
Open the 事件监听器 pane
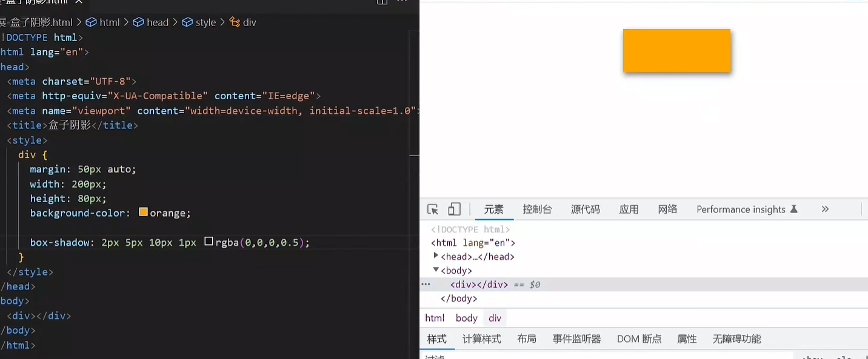coord(576,339)
